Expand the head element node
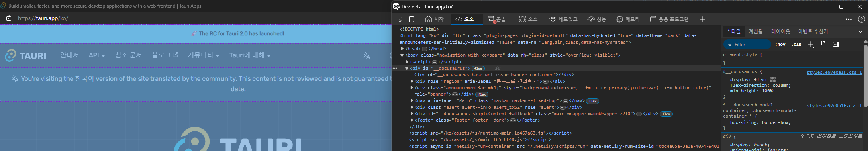 (x=402, y=49)
